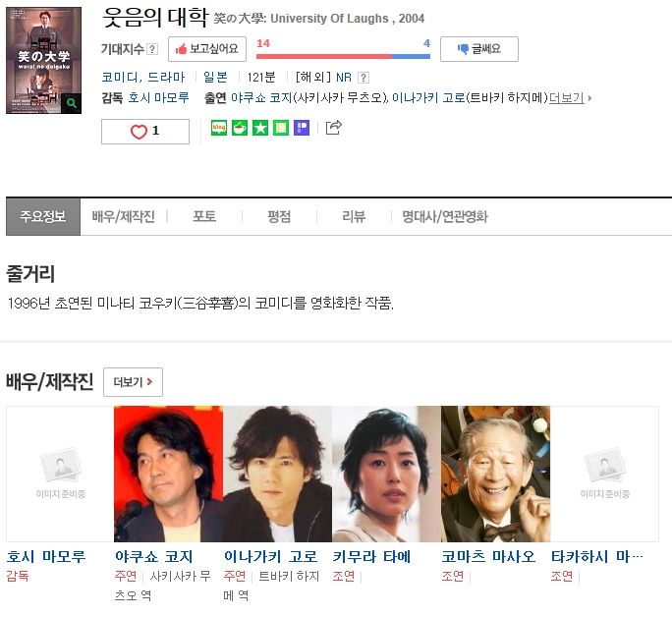The height and width of the screenshot is (617, 672).
Task: Toggle the heart like button
Action: (x=145, y=132)
